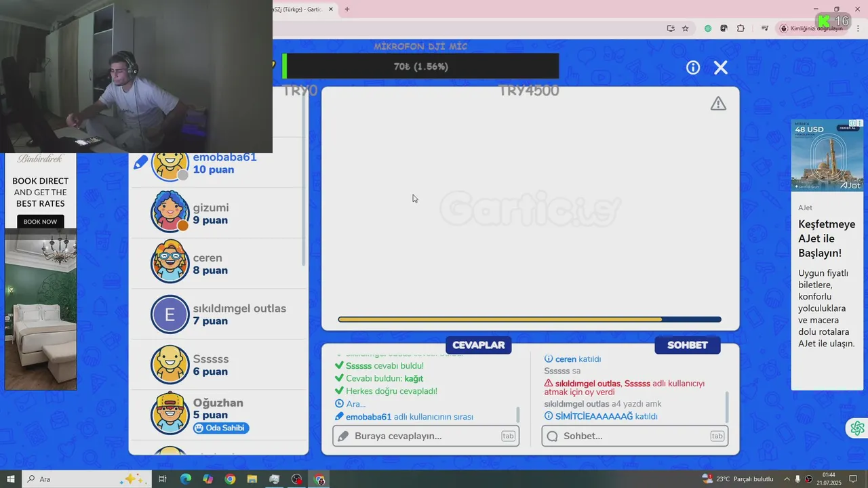Open 'Keşfetmeye AJet ile Başlayın!' ad link
Viewport: 868px width, 488px height.
[827, 239]
